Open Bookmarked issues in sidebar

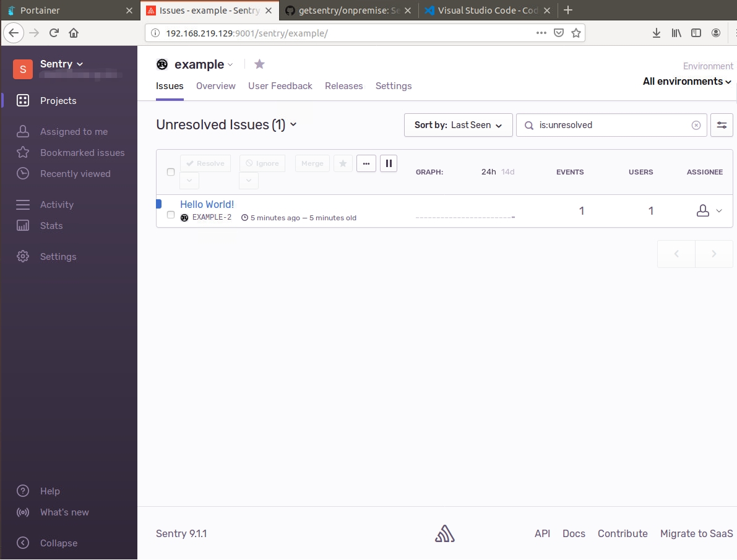69,152
